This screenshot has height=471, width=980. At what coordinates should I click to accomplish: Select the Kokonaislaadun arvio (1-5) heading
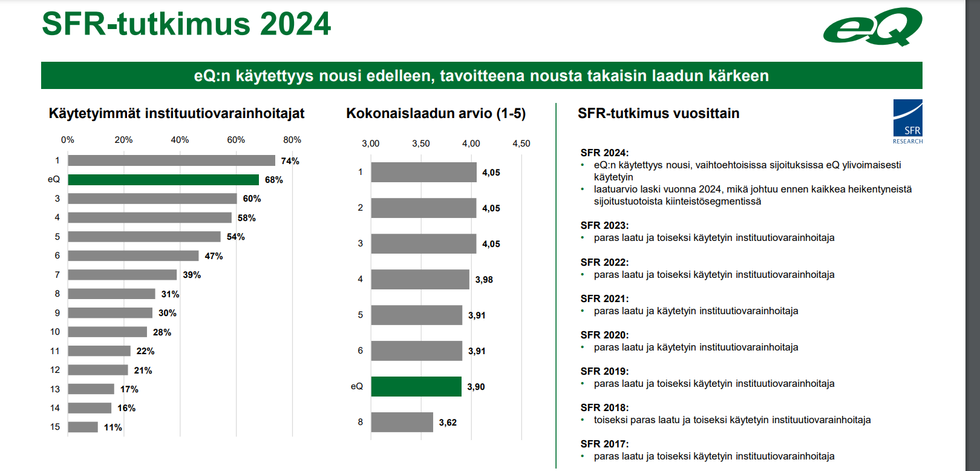[436, 113]
